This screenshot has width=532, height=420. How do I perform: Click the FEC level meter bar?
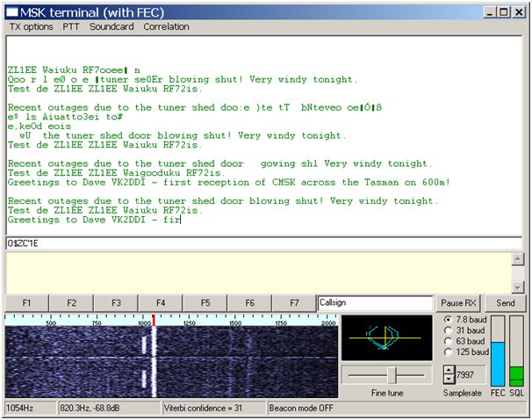[498, 351]
